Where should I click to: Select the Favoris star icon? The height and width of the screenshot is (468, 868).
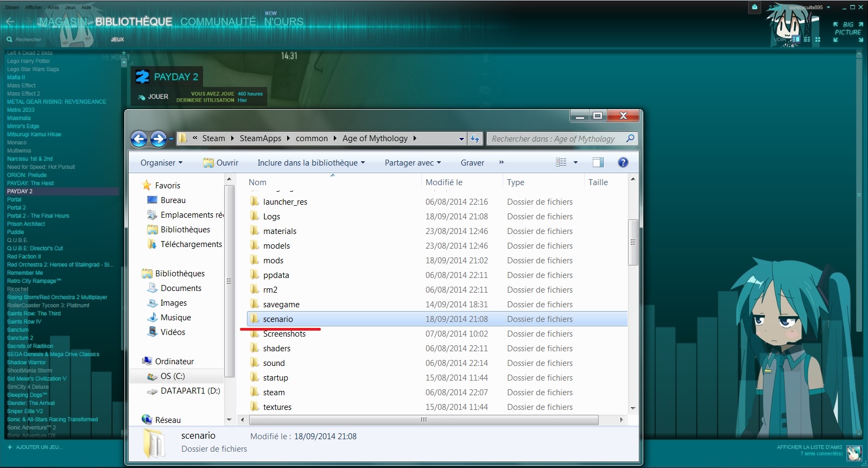pos(146,185)
